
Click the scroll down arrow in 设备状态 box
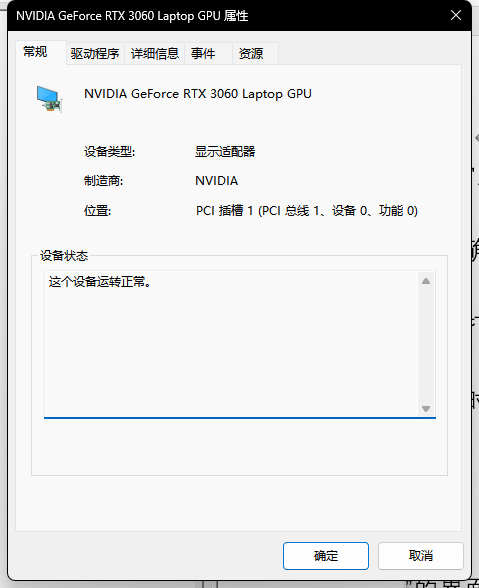click(426, 408)
